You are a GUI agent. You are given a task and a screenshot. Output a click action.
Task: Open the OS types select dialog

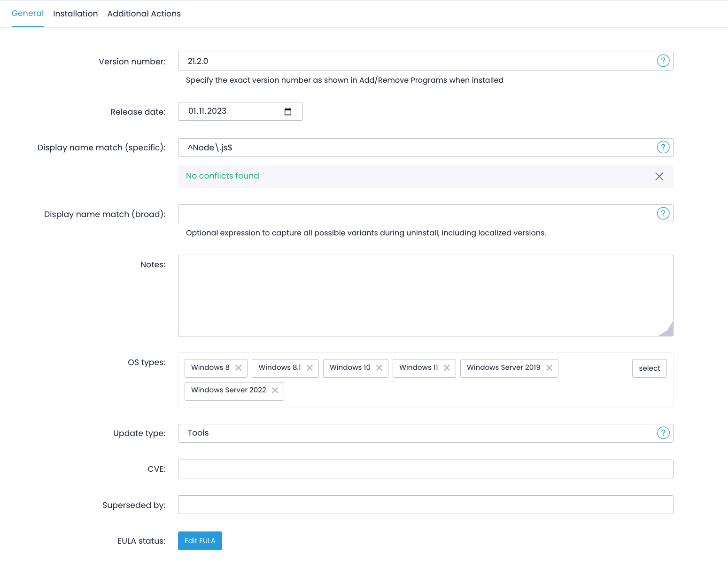coord(649,368)
